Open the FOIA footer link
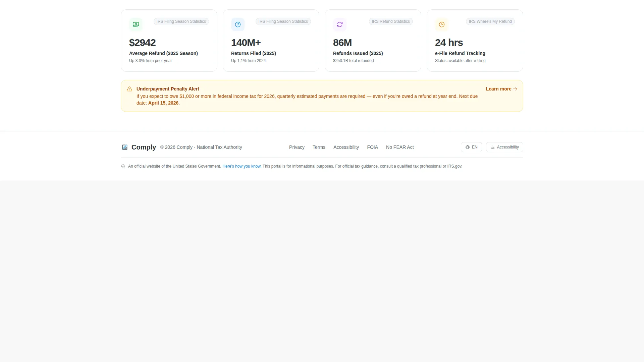 pos(372,147)
